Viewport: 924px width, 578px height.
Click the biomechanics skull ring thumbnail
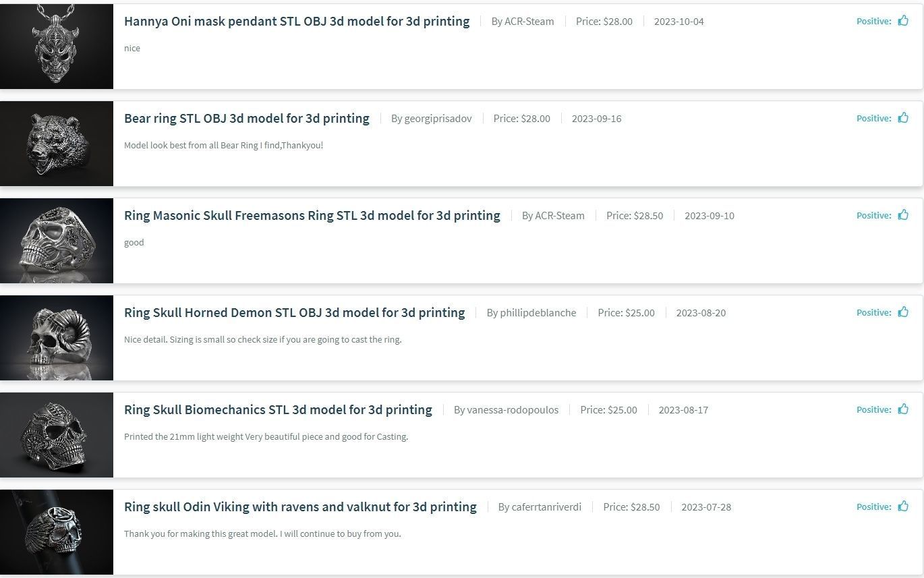pos(57,434)
